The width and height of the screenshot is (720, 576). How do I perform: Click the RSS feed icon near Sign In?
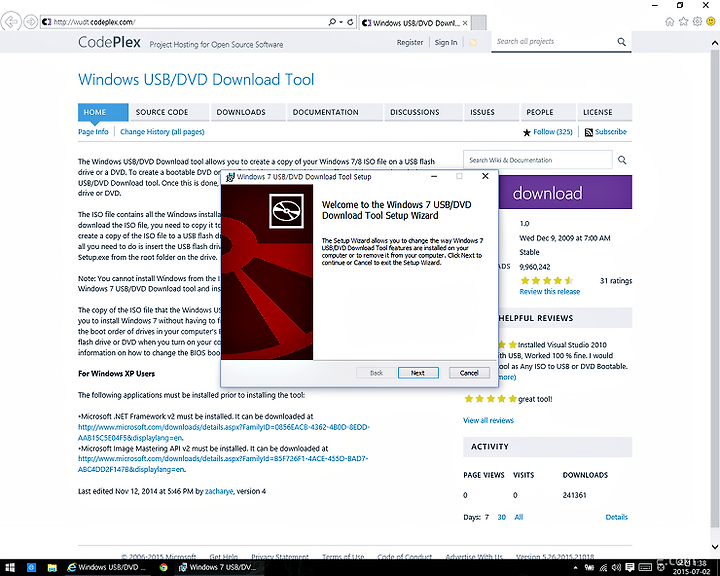[x=473, y=42]
